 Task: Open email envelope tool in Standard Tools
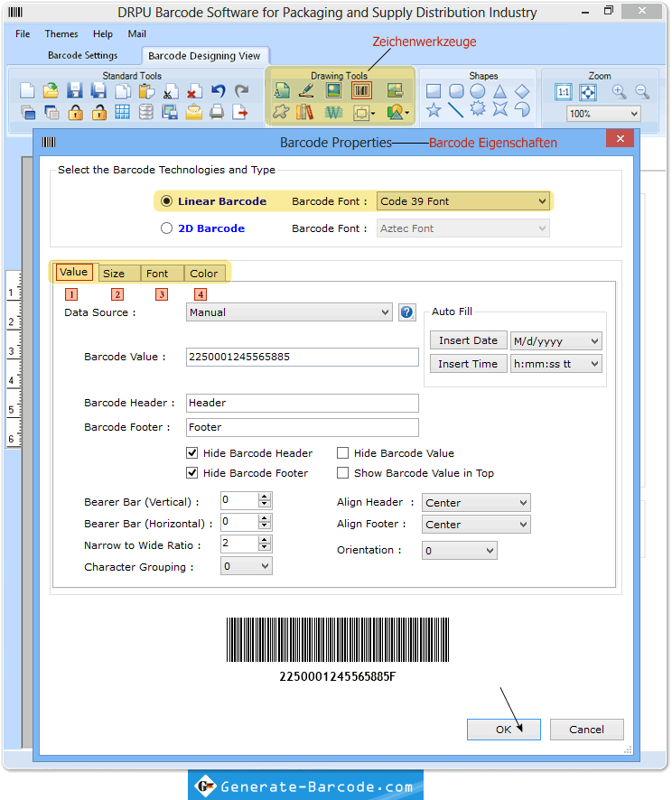pyautogui.click(x=194, y=112)
